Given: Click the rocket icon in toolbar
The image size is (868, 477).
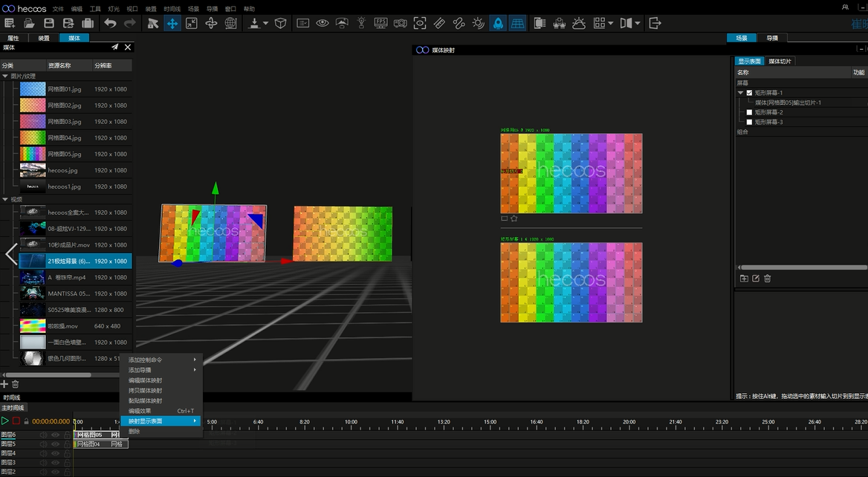Looking at the screenshot, I should tap(498, 23).
